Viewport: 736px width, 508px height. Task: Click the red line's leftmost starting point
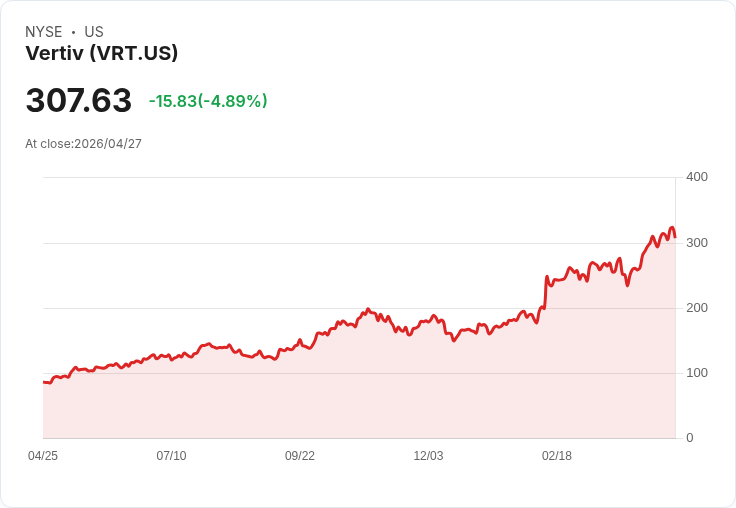(x=44, y=382)
